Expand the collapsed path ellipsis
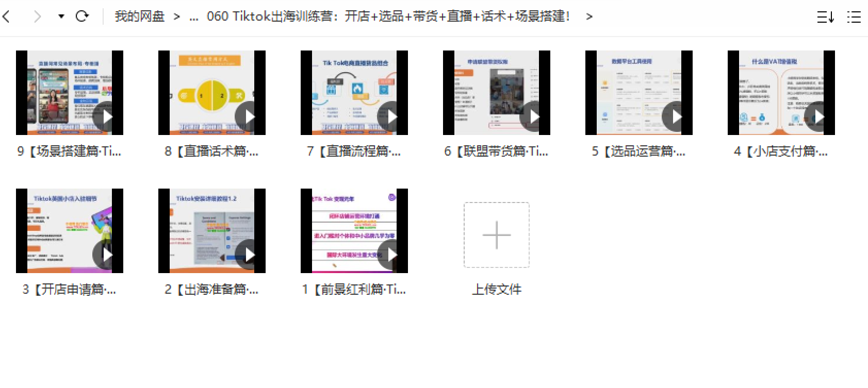This screenshot has width=868, height=388. [x=194, y=19]
